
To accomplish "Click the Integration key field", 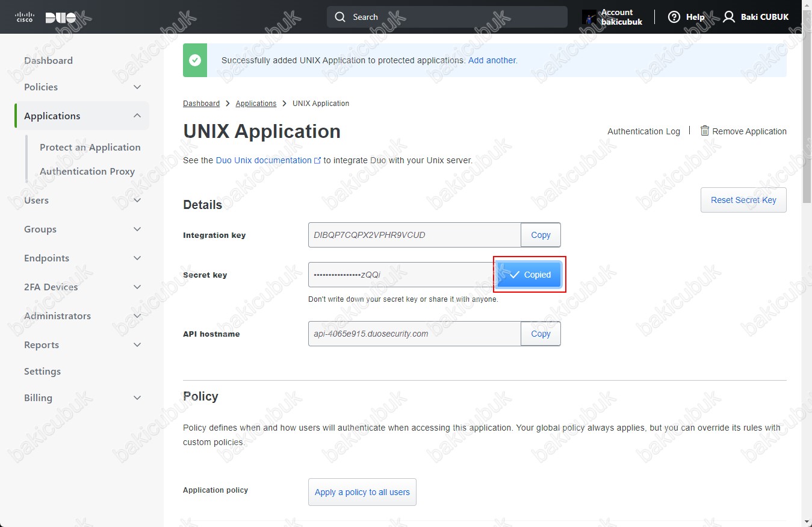I will point(415,235).
